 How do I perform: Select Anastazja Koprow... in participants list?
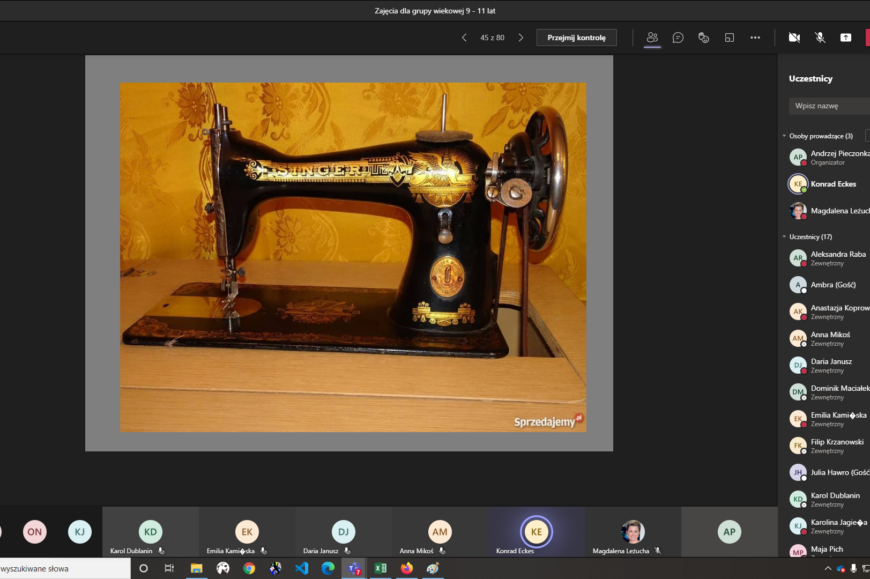pyautogui.click(x=829, y=312)
